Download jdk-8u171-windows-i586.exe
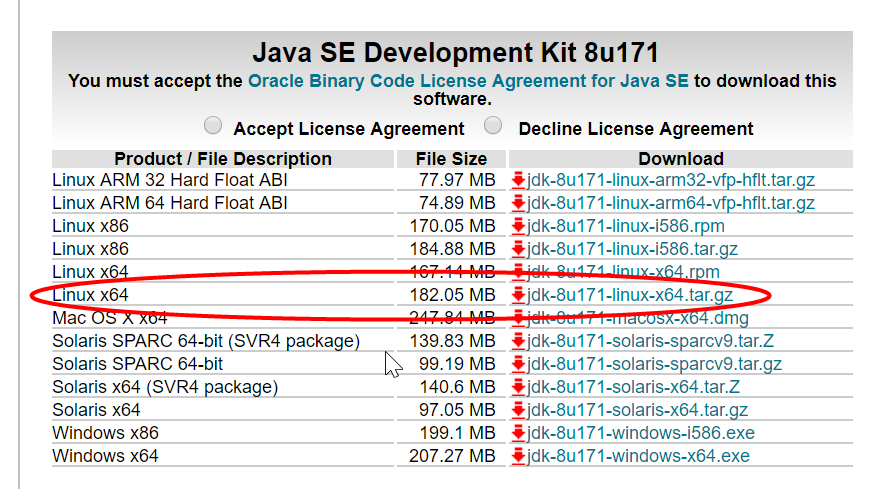Screen dimensions: 878x489 point(641,433)
